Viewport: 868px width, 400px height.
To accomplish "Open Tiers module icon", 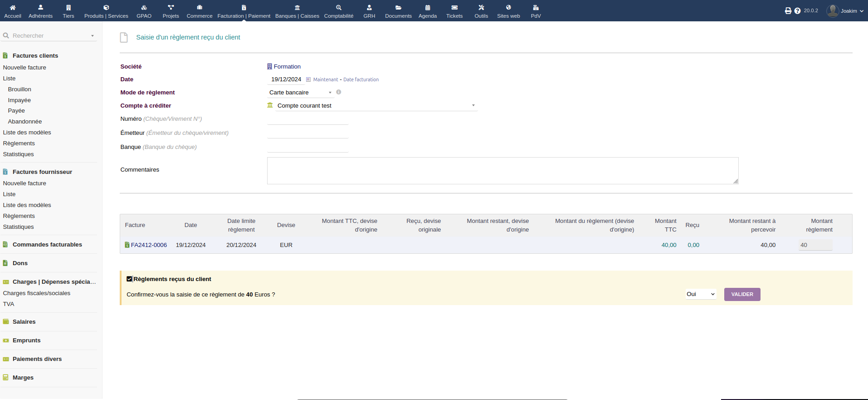I will (x=68, y=7).
